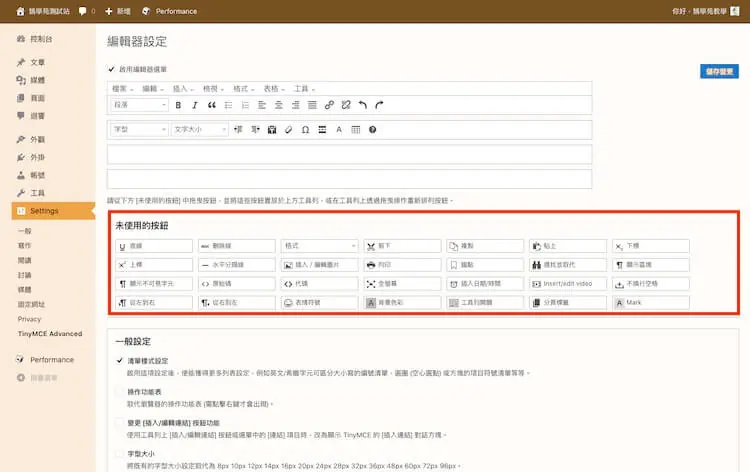Click the second empty toolbar row

[x=349, y=179]
